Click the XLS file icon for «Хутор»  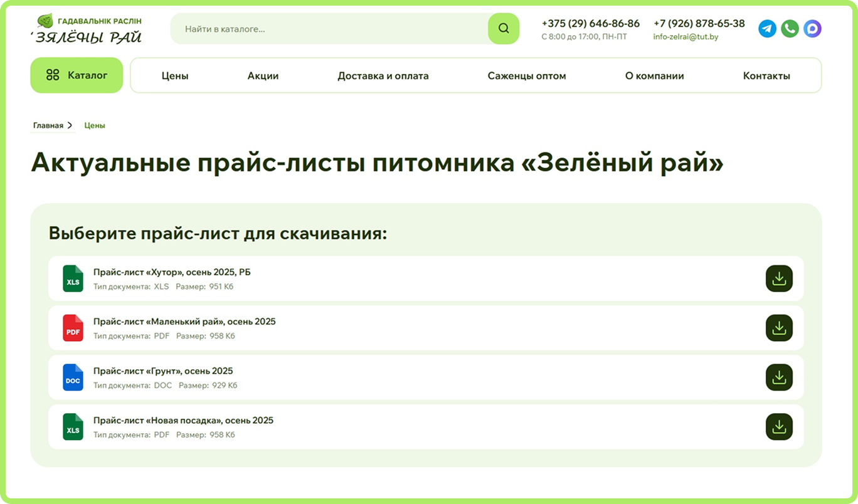coord(73,278)
